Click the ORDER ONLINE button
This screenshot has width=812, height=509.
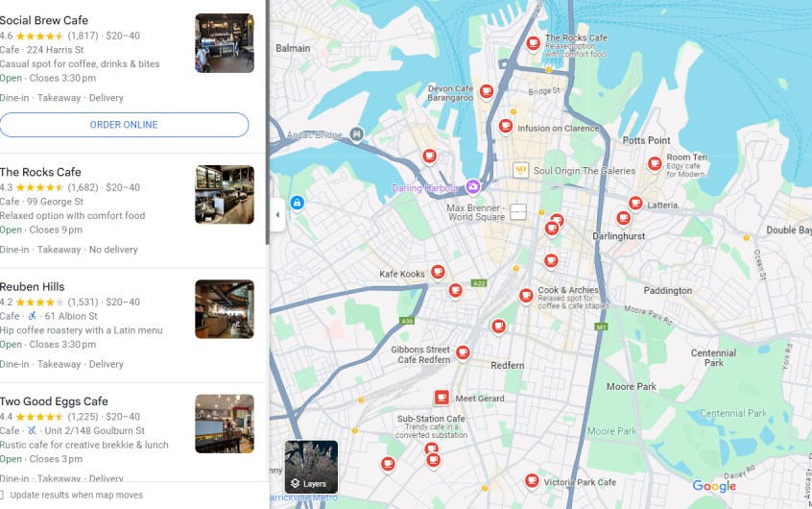point(124,125)
